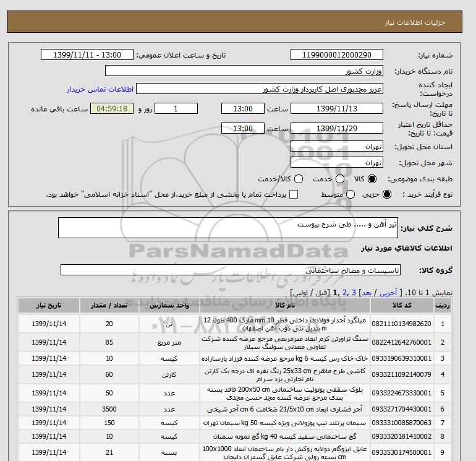Click unit تن in row 1

pyautogui.click(x=169, y=324)
